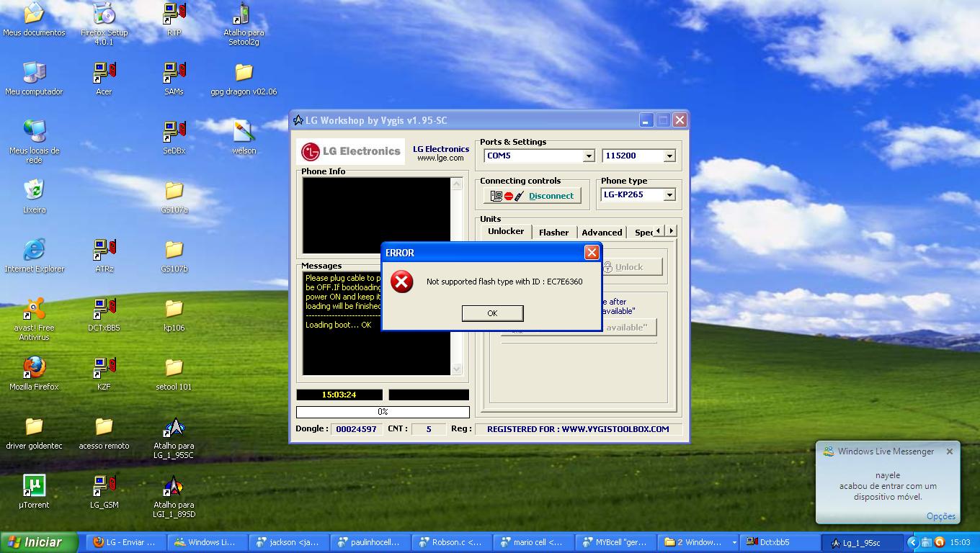
Task: Open taskbar grouped 2 Window... dropdown
Action: point(734,542)
